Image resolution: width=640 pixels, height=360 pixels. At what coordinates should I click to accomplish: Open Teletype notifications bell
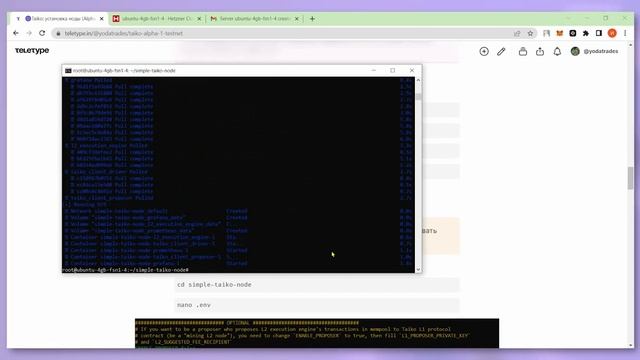pyautogui.click(x=557, y=51)
